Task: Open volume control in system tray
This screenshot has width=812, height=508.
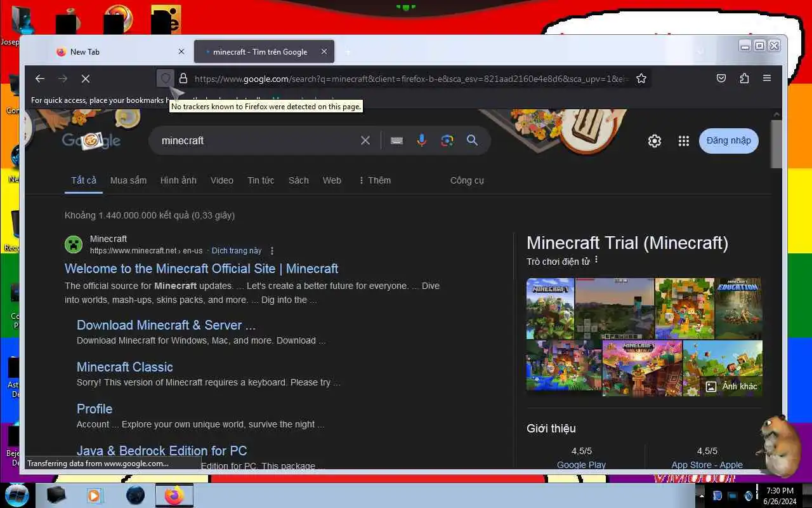Action: pyautogui.click(x=748, y=495)
